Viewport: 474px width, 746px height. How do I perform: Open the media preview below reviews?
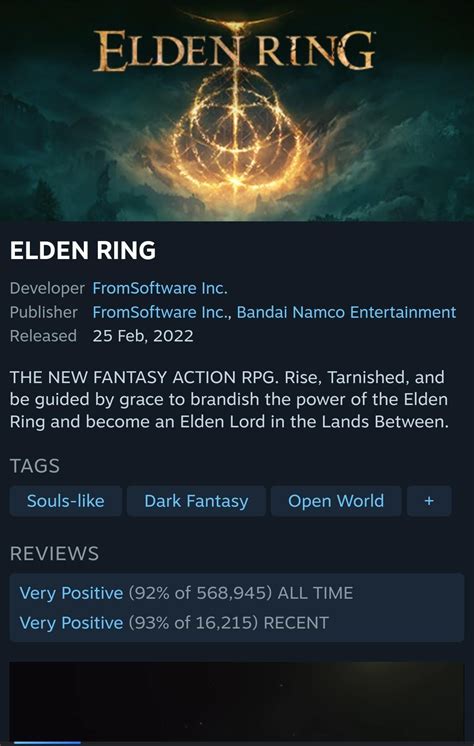(237, 702)
